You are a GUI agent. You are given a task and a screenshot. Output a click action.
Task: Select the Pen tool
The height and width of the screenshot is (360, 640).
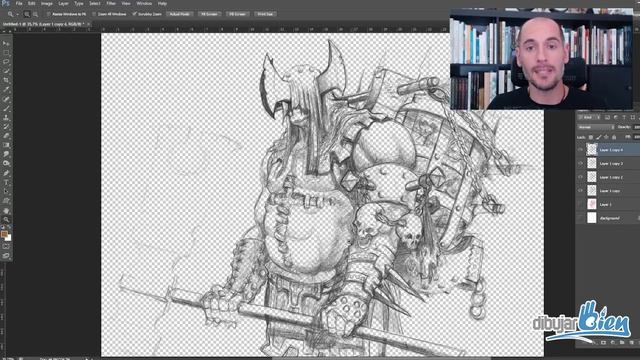point(6,173)
